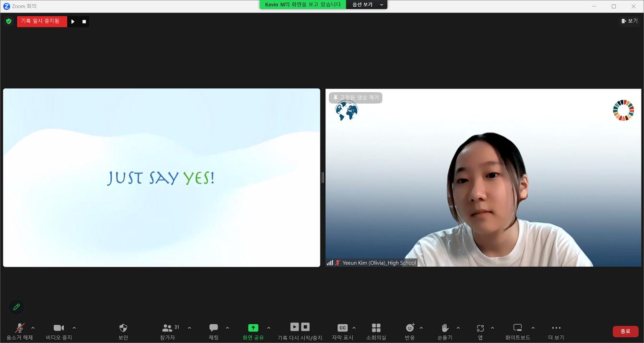This screenshot has height=343, width=644.
Task: Expand the apps options arrow
Action: [492, 328]
